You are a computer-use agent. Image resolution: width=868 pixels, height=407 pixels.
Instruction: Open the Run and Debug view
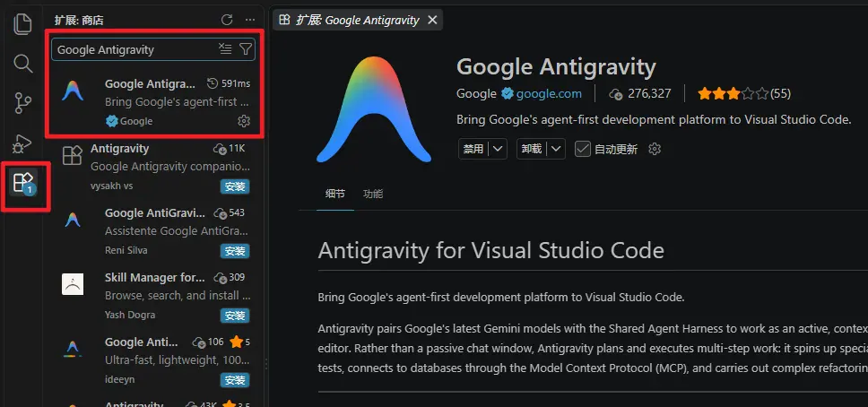coord(22,143)
